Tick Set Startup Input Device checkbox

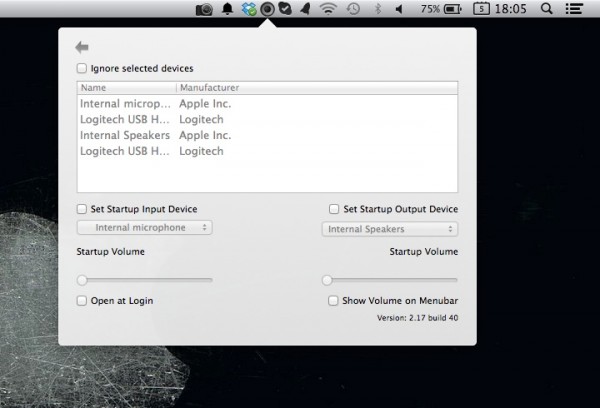82,209
